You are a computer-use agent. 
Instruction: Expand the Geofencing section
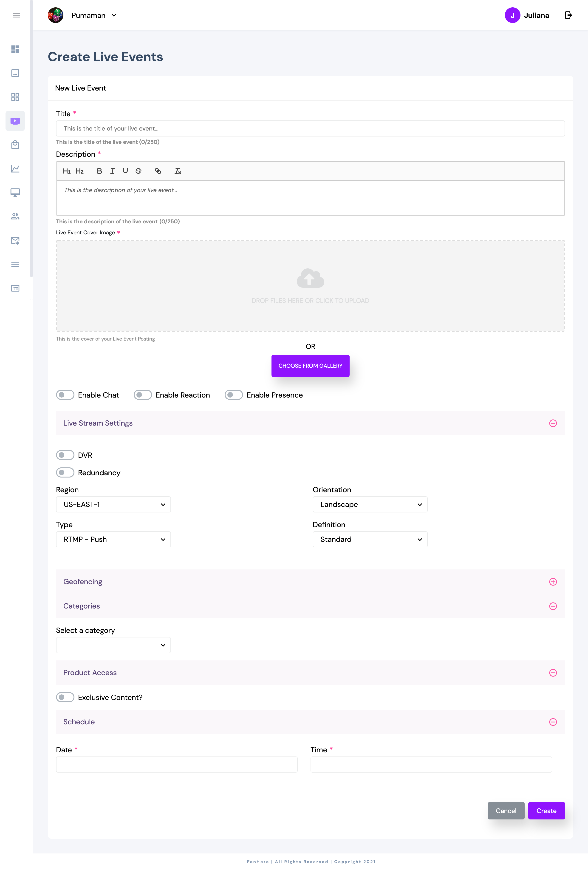coord(553,582)
